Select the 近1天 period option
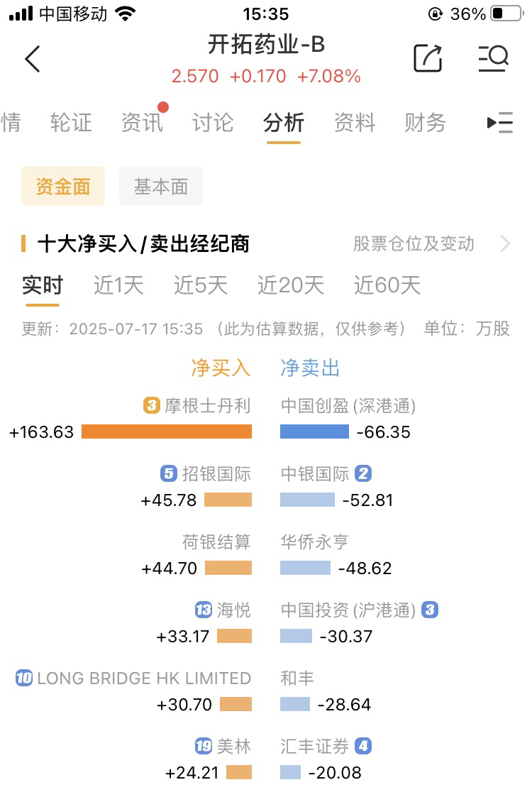This screenshot has width=532, height=797. [x=118, y=285]
